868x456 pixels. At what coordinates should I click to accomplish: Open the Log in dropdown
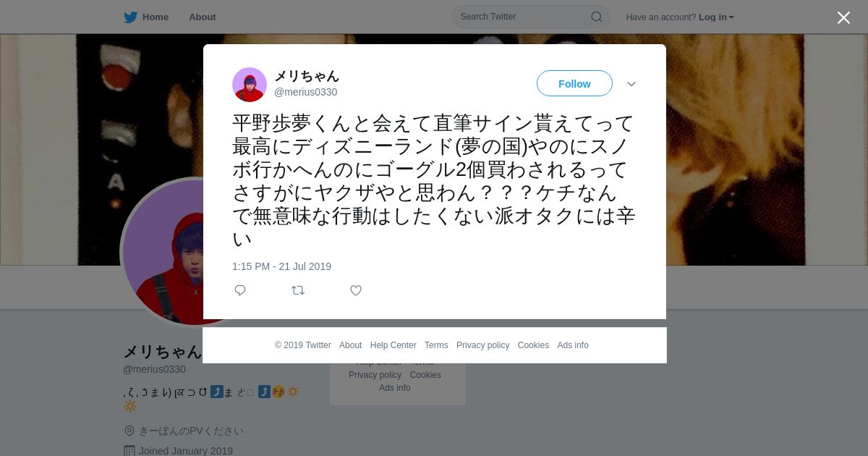[716, 17]
